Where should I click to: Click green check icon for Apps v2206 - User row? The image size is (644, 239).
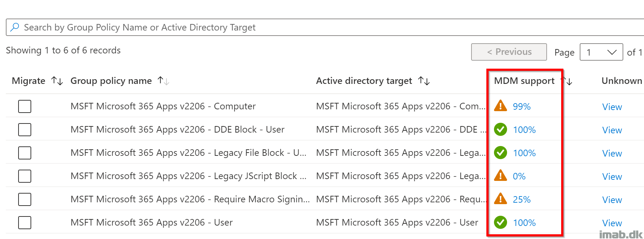pyautogui.click(x=501, y=222)
